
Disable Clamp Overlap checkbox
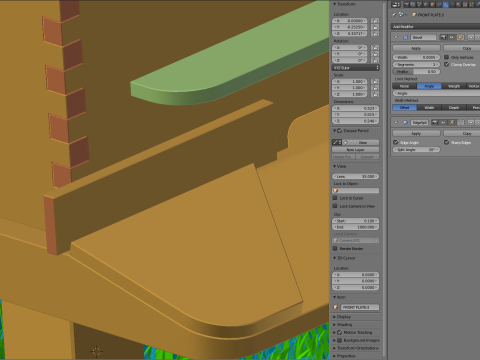[x=446, y=64]
